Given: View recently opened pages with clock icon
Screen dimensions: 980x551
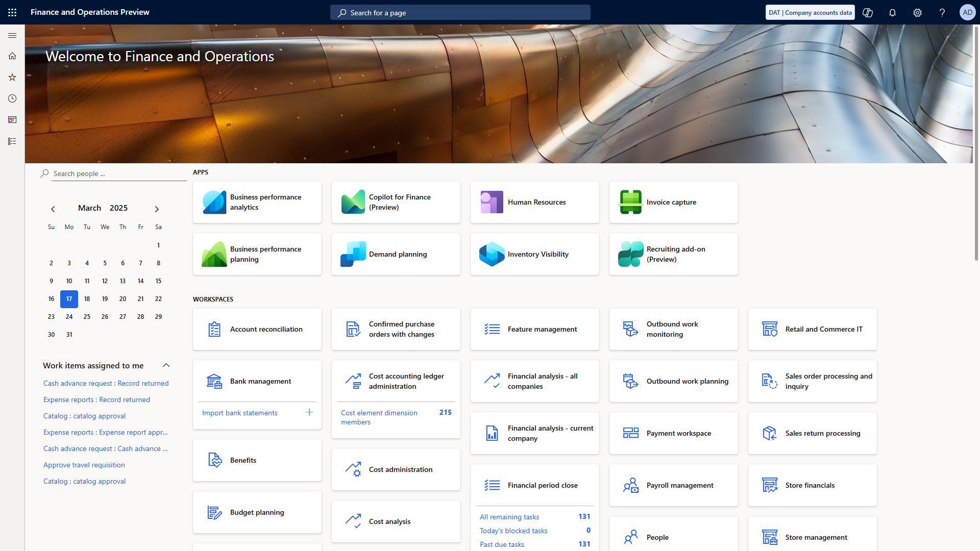Looking at the screenshot, I should (12, 98).
